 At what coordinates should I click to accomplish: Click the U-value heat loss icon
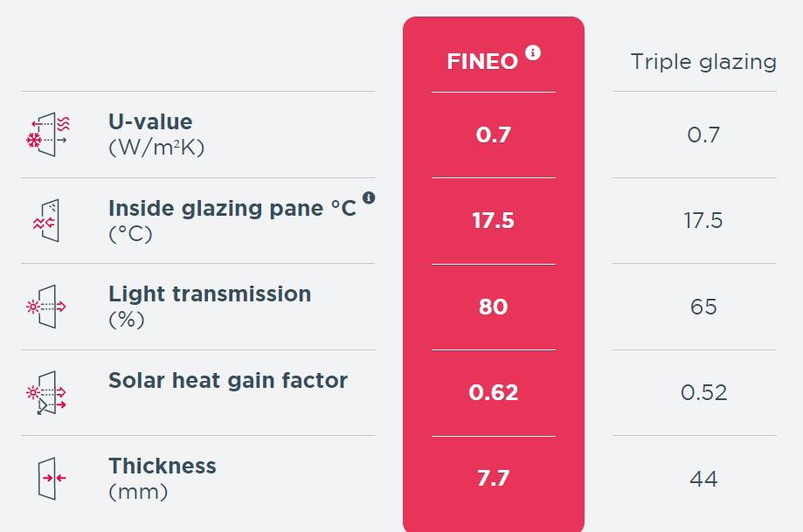tap(48, 134)
